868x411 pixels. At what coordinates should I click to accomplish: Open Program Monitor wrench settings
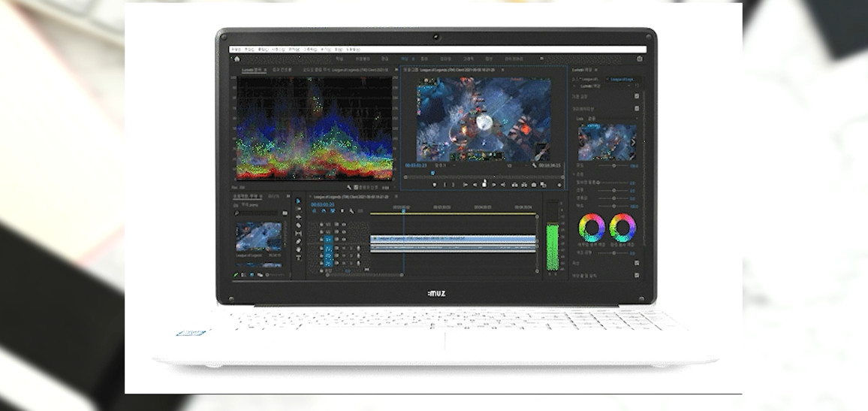[534, 165]
